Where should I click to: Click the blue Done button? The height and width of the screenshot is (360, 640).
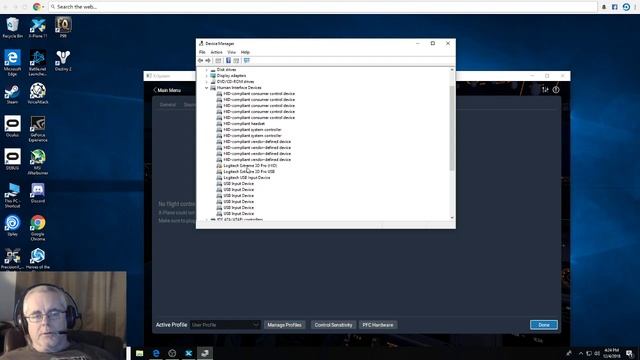pos(544,325)
